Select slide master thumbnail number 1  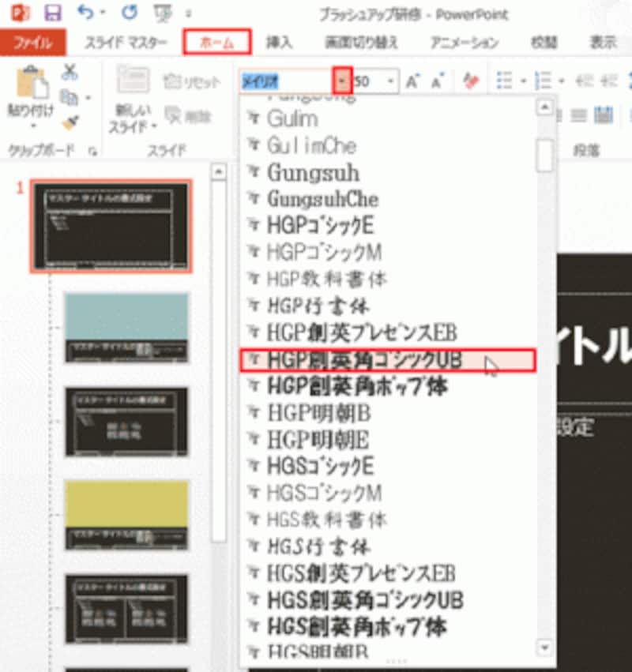coord(111,226)
